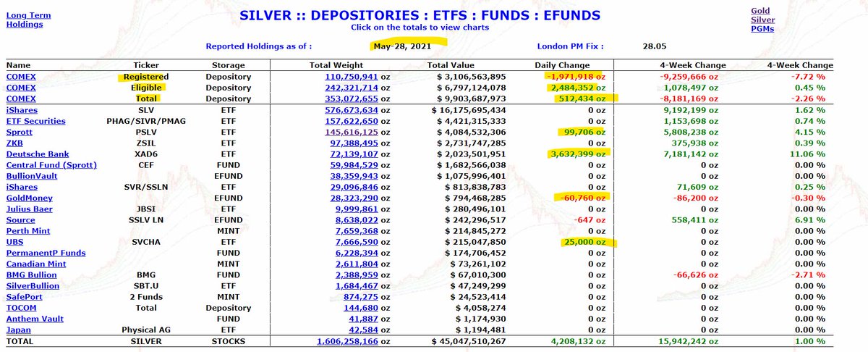Viewport: 868px width, 352px height.
Task: Select the Ticker column header
Action: [x=146, y=65]
